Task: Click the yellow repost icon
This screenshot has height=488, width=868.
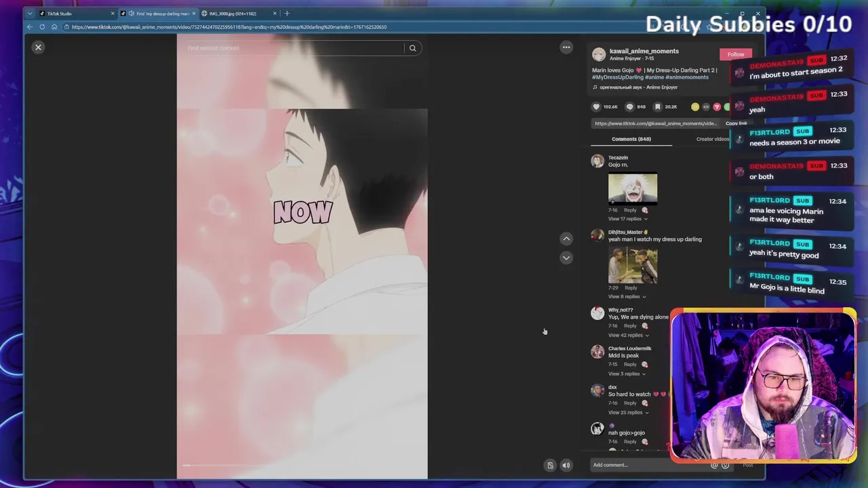Action: [x=695, y=106]
